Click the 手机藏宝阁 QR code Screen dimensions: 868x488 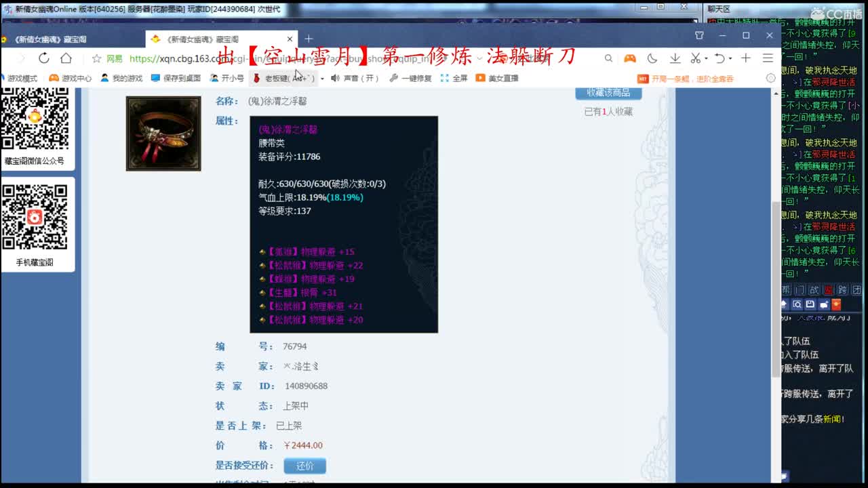coord(35,217)
